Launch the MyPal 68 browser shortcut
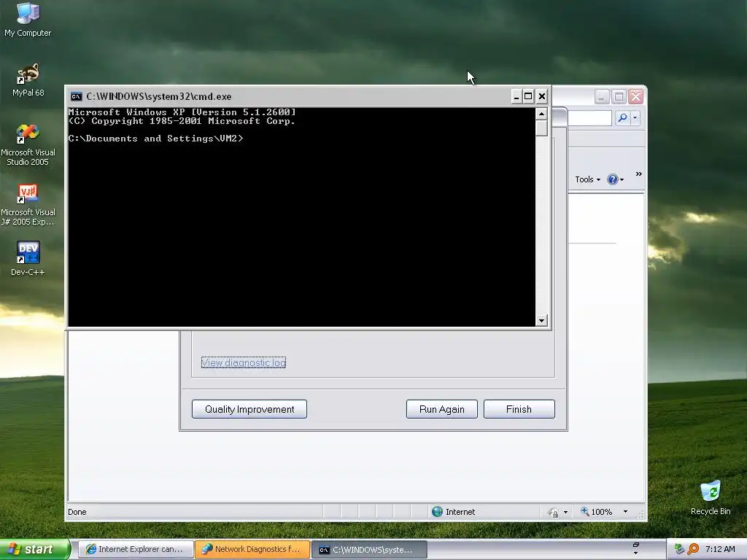This screenshot has height=560, width=747. 28,80
